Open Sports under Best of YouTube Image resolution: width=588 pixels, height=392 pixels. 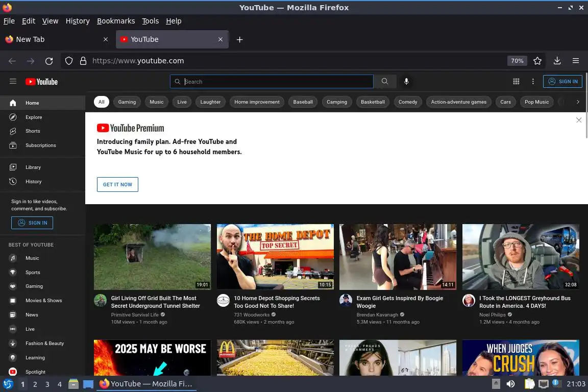click(43, 273)
